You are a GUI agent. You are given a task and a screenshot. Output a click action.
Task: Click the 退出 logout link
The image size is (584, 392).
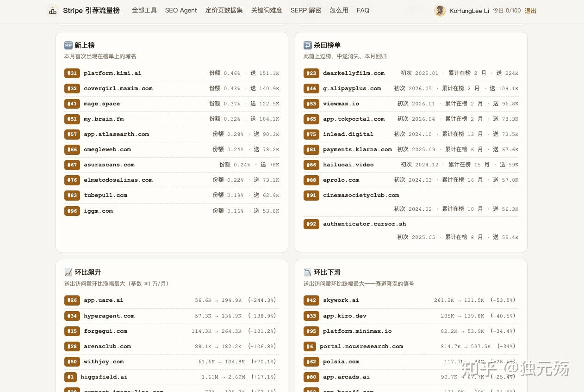coord(530,11)
